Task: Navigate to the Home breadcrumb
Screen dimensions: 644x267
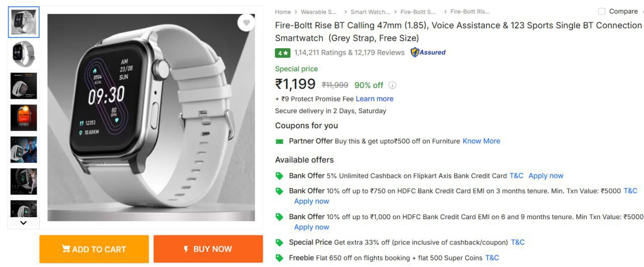Action: (x=283, y=12)
